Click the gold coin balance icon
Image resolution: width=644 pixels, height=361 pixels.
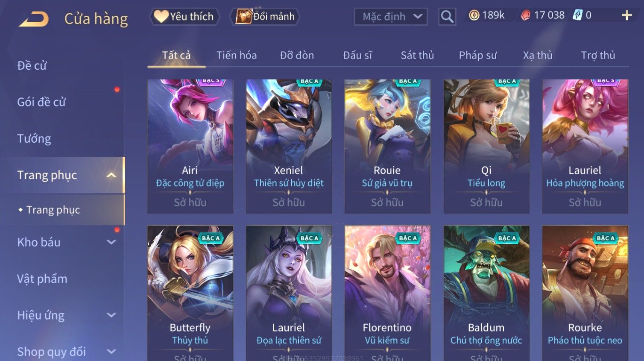pyautogui.click(x=474, y=15)
